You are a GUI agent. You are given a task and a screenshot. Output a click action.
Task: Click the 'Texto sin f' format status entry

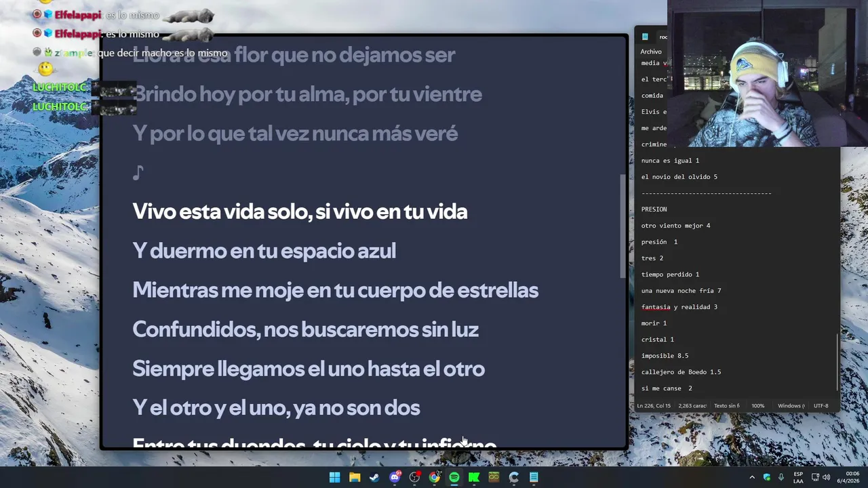point(726,406)
